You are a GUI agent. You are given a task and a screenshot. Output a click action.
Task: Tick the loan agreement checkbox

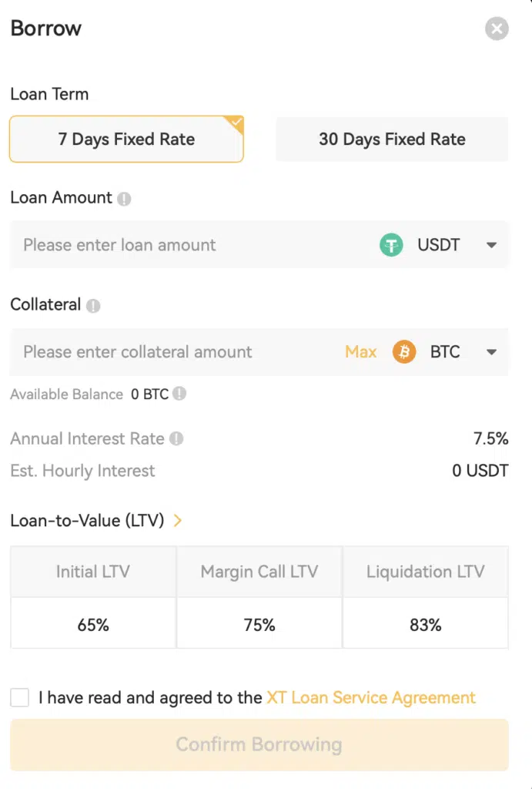19,697
